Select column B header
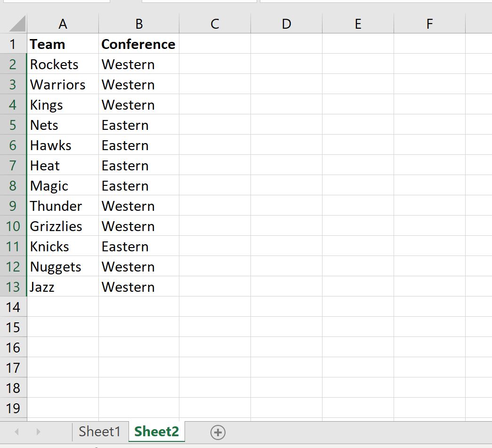This screenshot has width=492, height=448. [139, 24]
